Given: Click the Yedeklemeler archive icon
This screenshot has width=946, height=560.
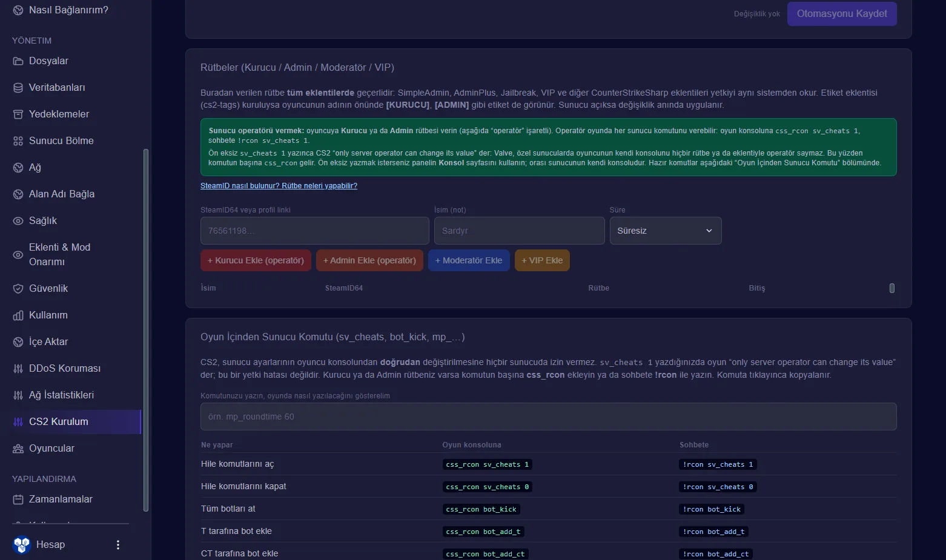Looking at the screenshot, I should pos(18,114).
